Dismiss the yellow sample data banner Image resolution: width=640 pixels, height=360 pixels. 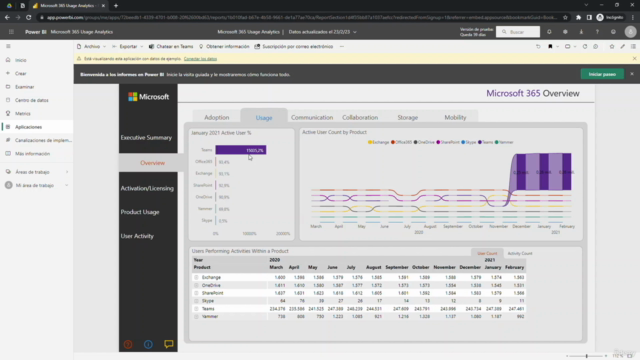(634, 59)
